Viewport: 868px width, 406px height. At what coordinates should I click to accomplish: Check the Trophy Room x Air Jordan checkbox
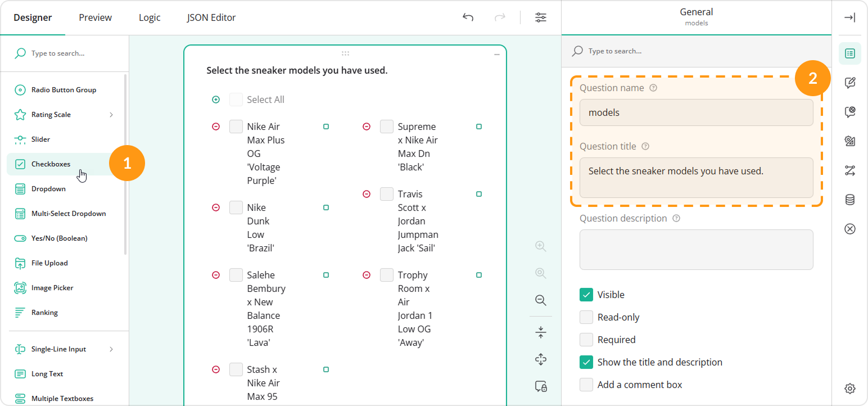(387, 275)
